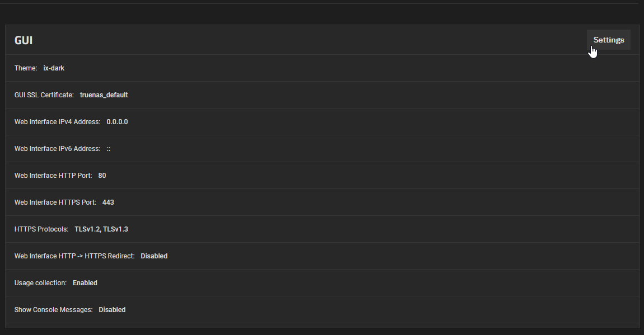Viewport: 644px width, 335px height.
Task: Select the Web Interface HTTP Port label
Action: [53, 176]
